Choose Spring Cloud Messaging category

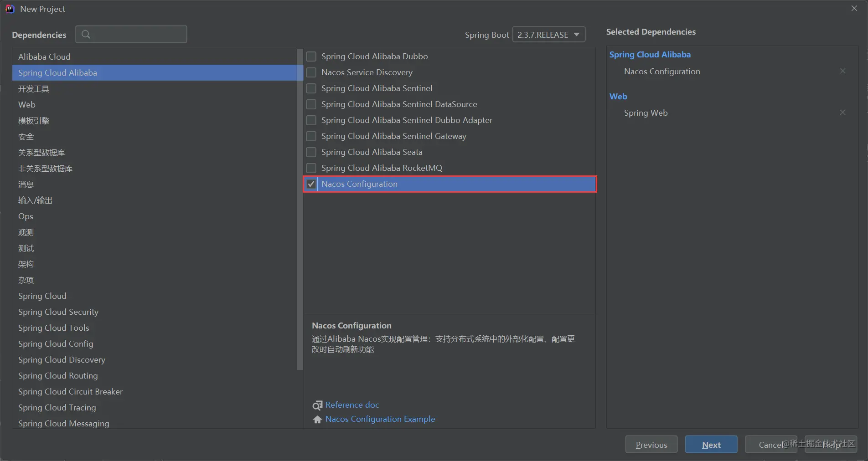(x=154, y=423)
